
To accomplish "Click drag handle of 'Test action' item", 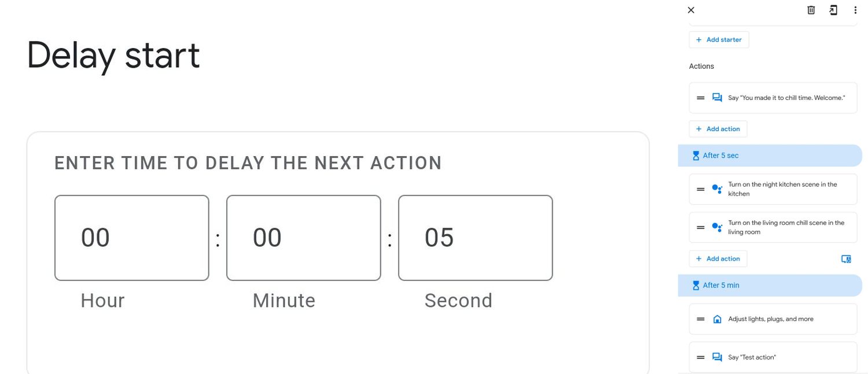I will [x=701, y=357].
